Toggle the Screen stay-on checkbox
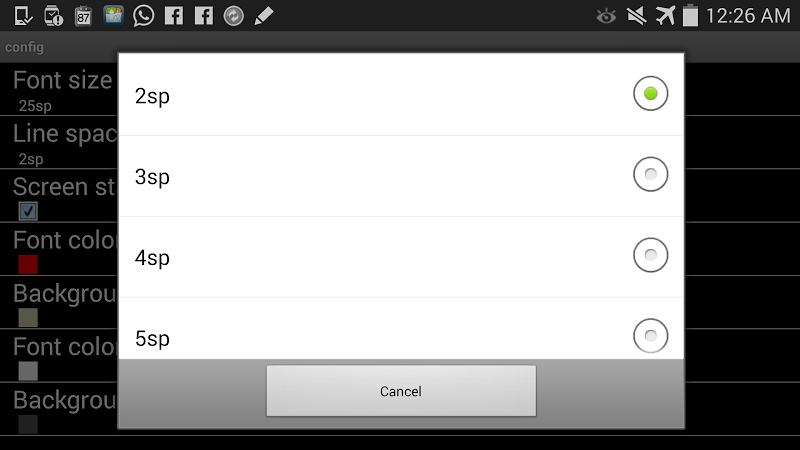Image resolution: width=800 pixels, height=450 pixels. [28, 211]
